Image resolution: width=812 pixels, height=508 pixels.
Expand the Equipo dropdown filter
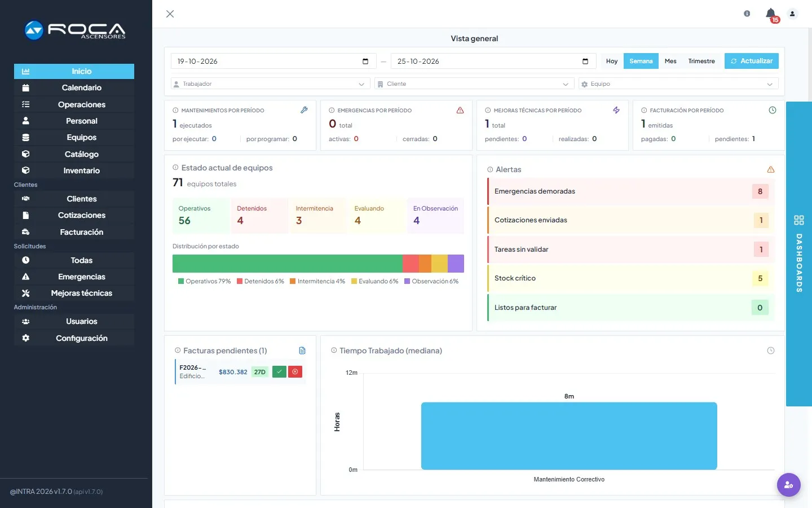tap(678, 84)
